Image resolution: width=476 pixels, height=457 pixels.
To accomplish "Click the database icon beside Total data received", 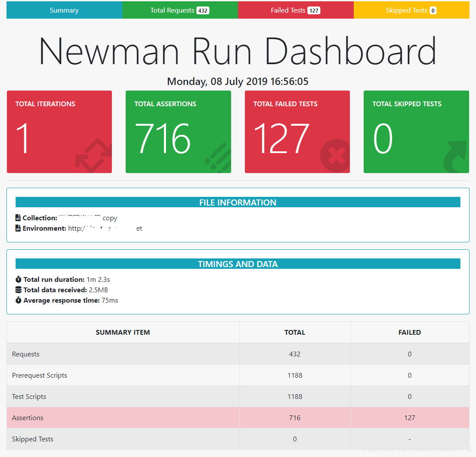I will coord(19,290).
